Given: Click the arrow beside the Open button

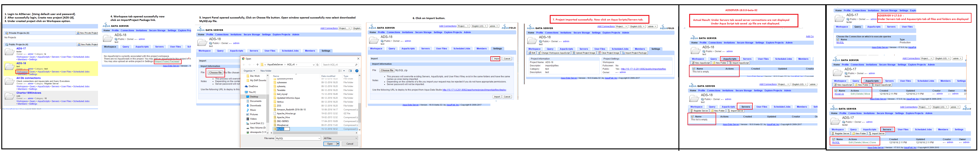Looking at the screenshot, I should point(338,144).
